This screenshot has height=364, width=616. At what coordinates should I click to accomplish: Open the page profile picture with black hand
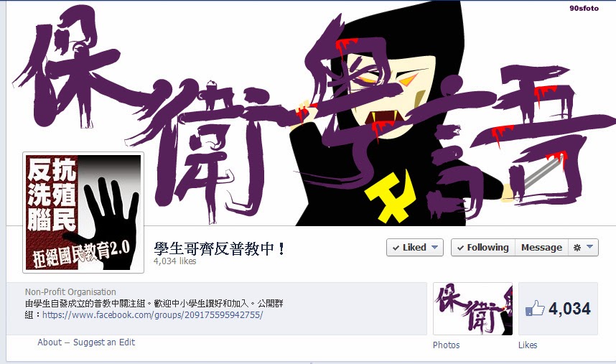click(83, 213)
